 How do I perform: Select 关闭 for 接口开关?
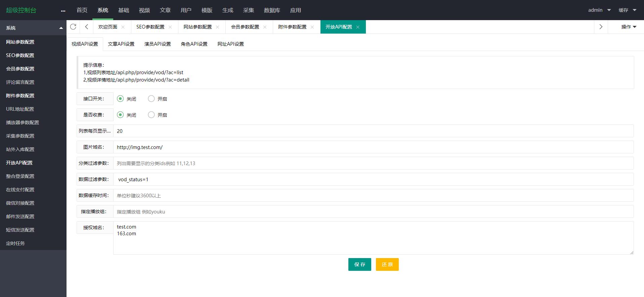(120, 99)
